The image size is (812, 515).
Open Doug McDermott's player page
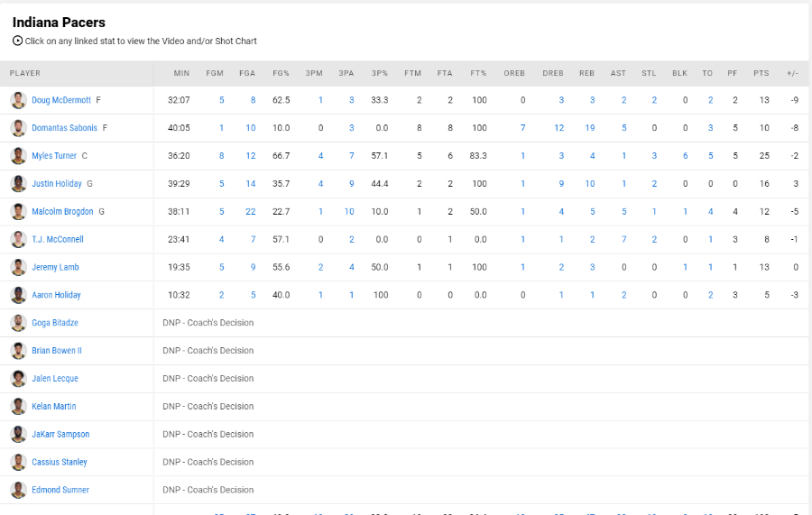61,100
